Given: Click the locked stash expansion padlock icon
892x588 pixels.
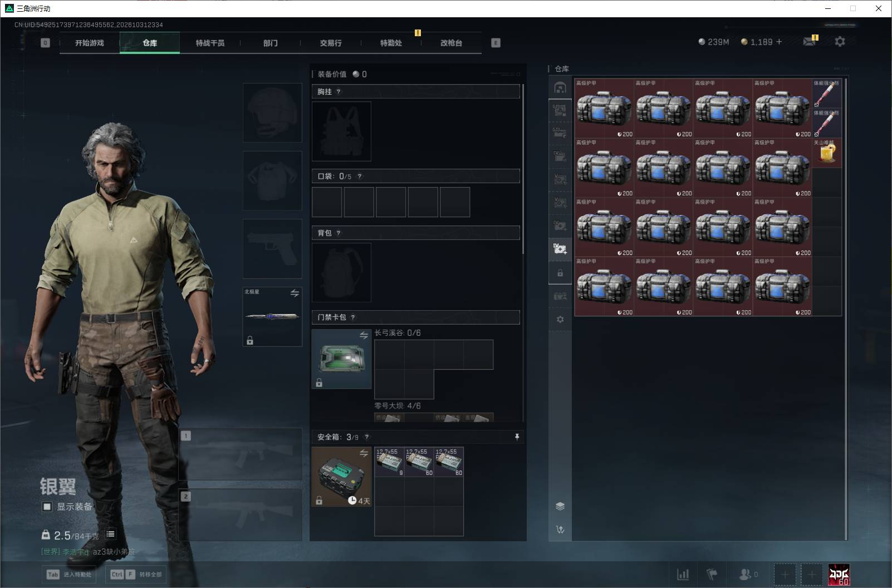Looking at the screenshot, I should 560,273.
